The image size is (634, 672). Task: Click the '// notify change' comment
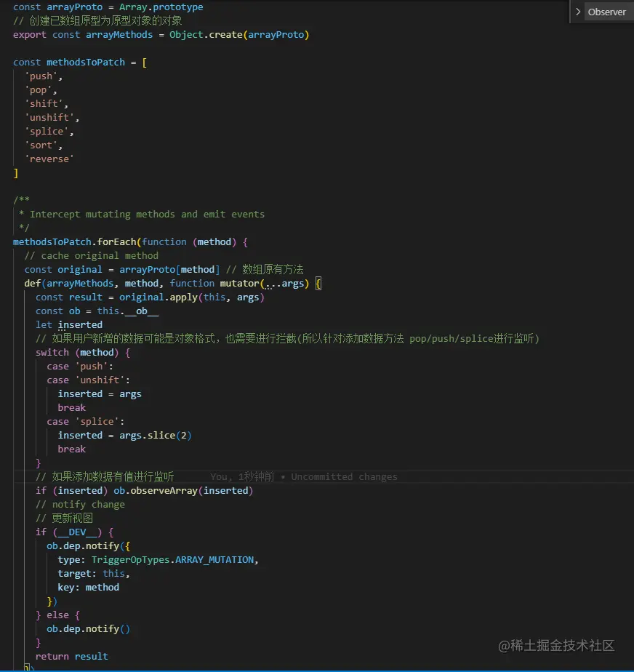tap(80, 505)
